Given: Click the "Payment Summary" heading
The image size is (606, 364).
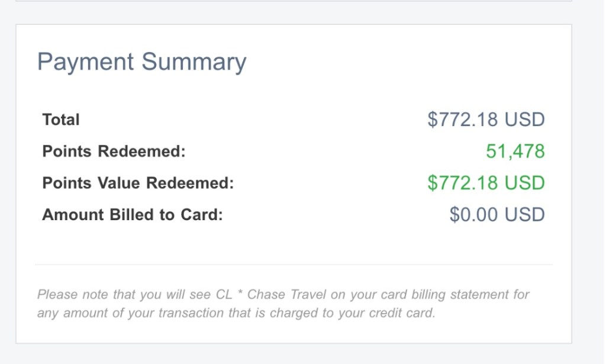Looking at the screenshot, I should pyautogui.click(x=141, y=62).
